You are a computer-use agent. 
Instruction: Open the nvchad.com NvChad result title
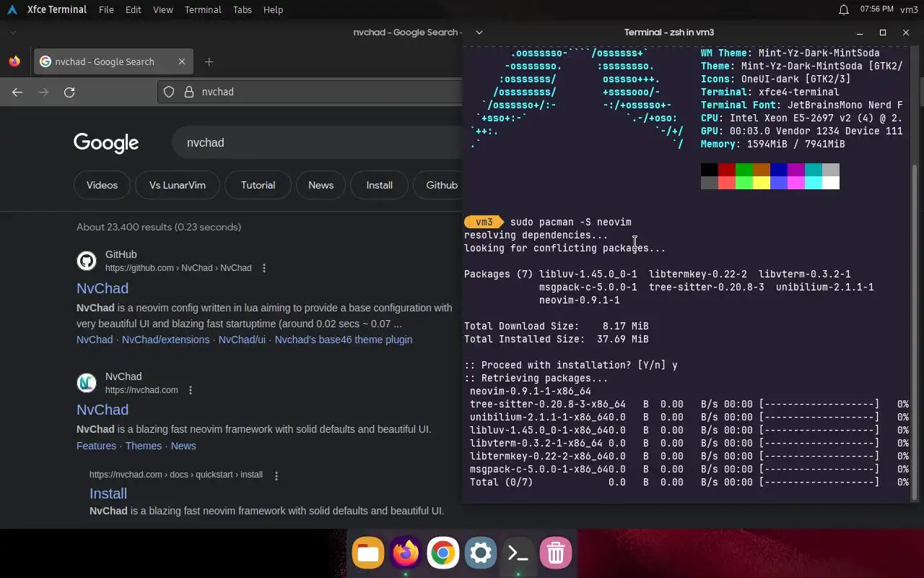(x=103, y=410)
